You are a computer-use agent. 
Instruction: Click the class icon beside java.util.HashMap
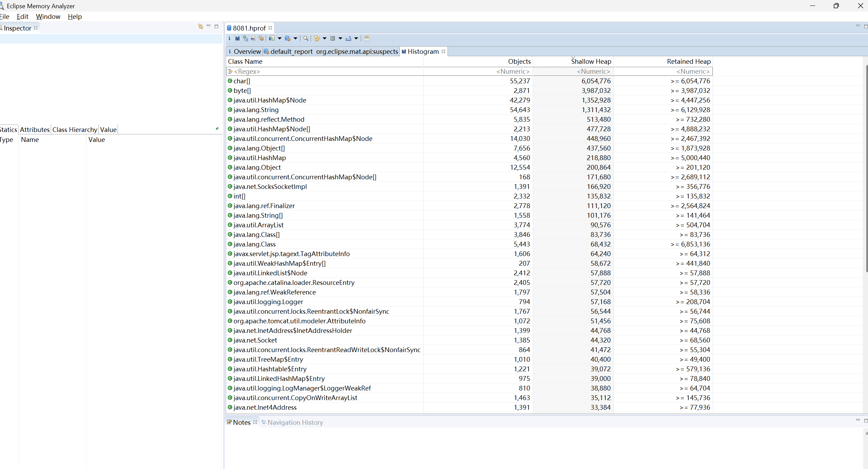(x=230, y=158)
